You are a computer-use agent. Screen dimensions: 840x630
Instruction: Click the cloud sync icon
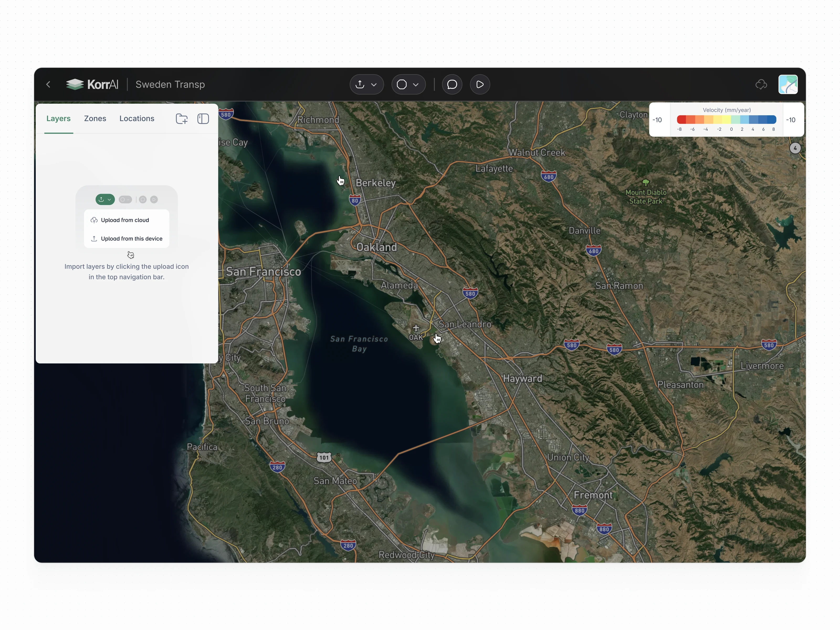761,84
